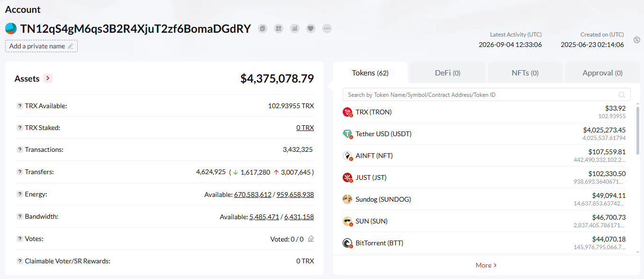Focus the token search input field
Screen dimensions: 644x279
[487, 94]
